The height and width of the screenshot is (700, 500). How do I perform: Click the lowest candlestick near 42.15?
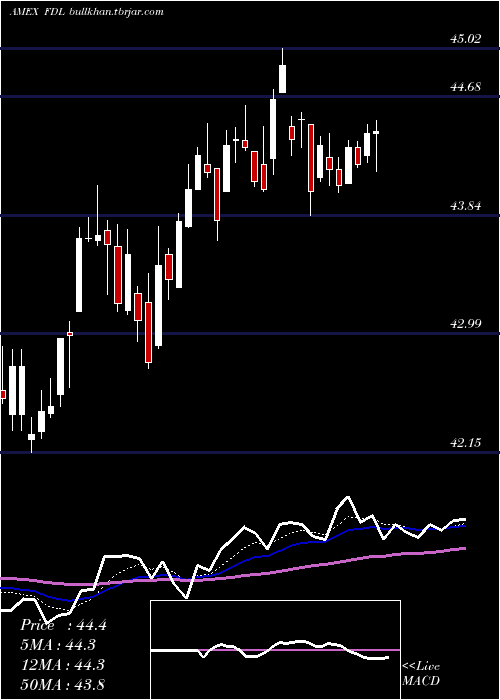31,435
